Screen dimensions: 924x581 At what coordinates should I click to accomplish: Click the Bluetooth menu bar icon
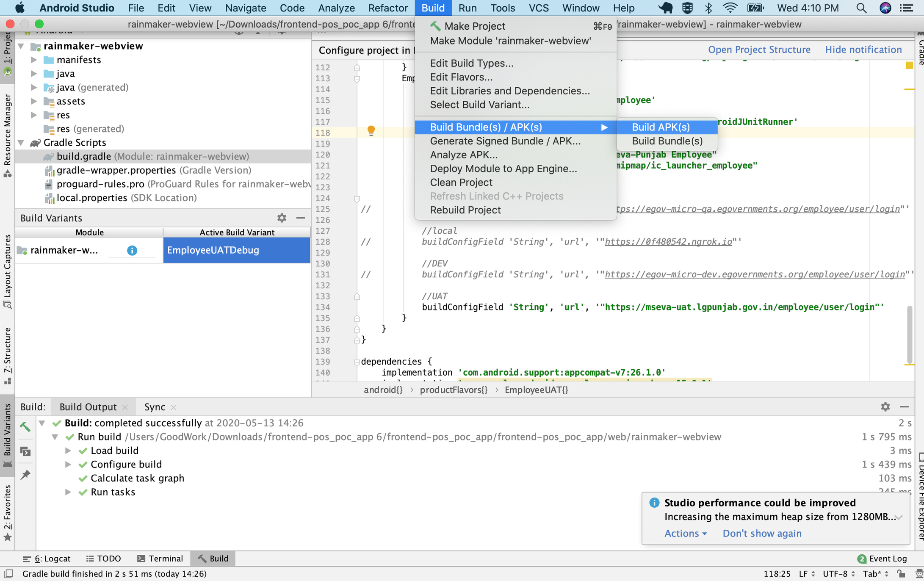[708, 8]
